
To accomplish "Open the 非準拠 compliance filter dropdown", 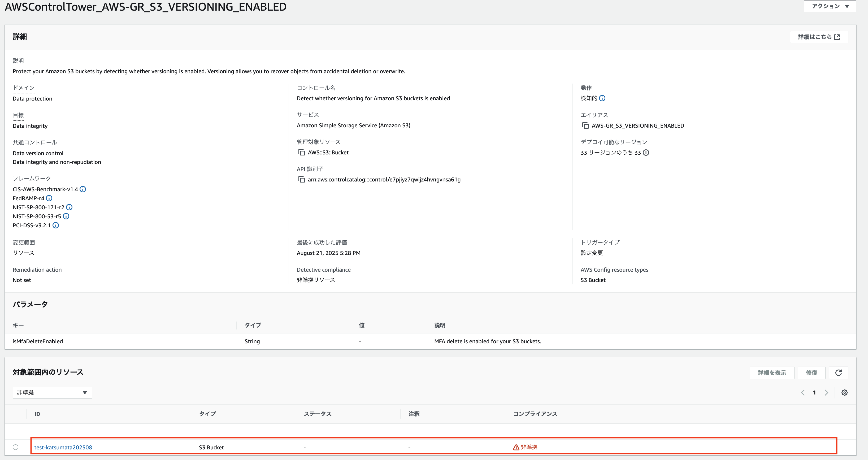I will [x=52, y=392].
